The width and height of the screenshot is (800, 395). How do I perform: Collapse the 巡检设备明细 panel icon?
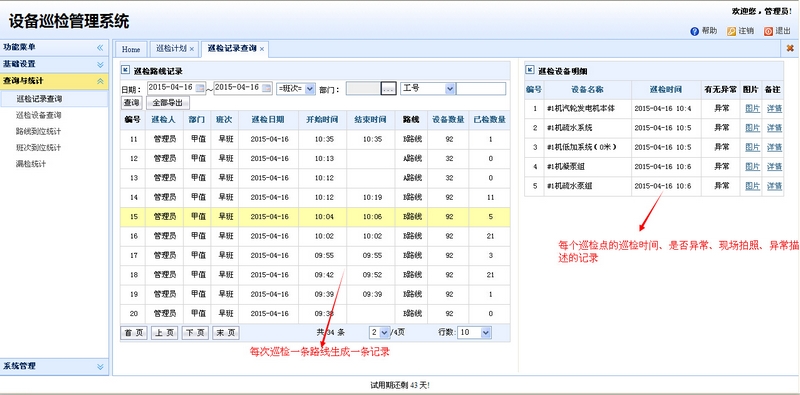[x=530, y=70]
